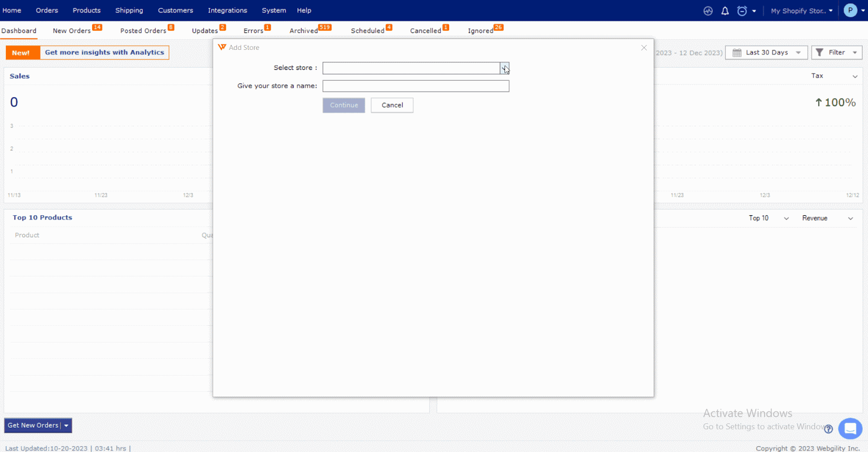The height and width of the screenshot is (452, 868).
Task: Click the Top 10 Products heading
Action: click(x=42, y=217)
